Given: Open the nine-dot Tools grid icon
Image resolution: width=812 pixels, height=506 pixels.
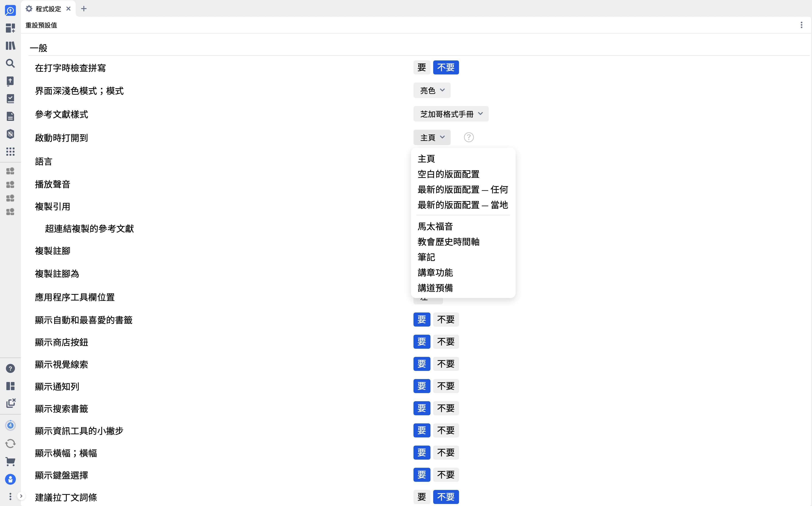Looking at the screenshot, I should tap(10, 152).
